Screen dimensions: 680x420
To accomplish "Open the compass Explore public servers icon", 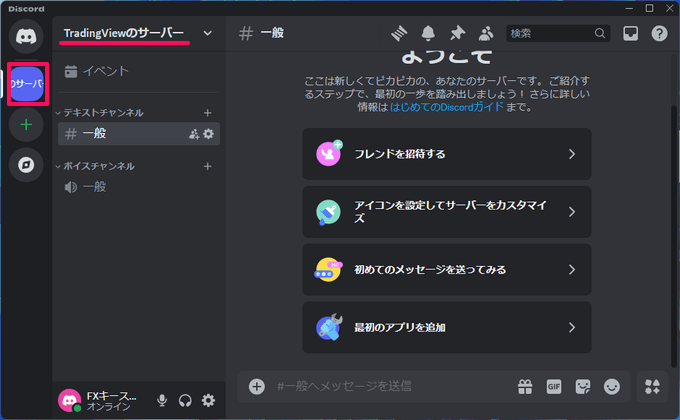I will pyautogui.click(x=26, y=165).
